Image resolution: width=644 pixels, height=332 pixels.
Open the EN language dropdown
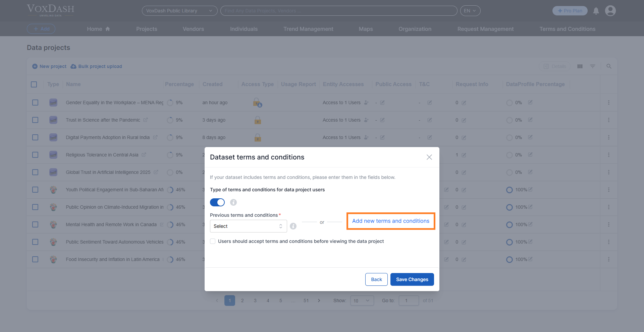click(470, 11)
